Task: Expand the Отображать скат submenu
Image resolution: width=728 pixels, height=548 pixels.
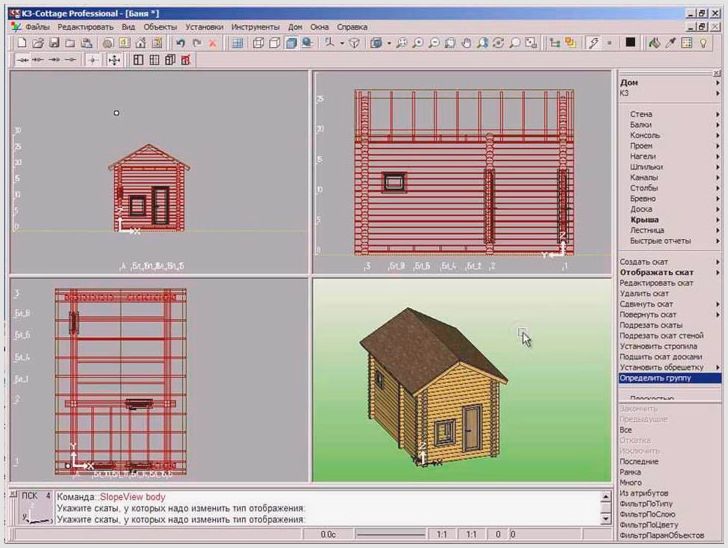Action: click(670, 273)
